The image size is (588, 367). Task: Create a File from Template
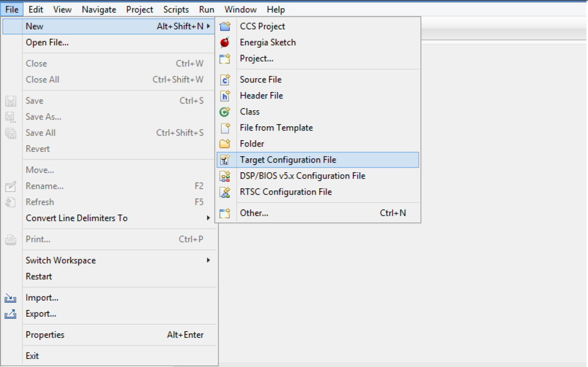coord(276,127)
